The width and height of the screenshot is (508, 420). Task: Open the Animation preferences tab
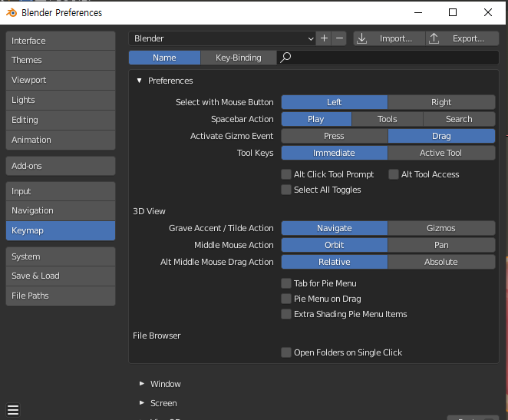61,140
